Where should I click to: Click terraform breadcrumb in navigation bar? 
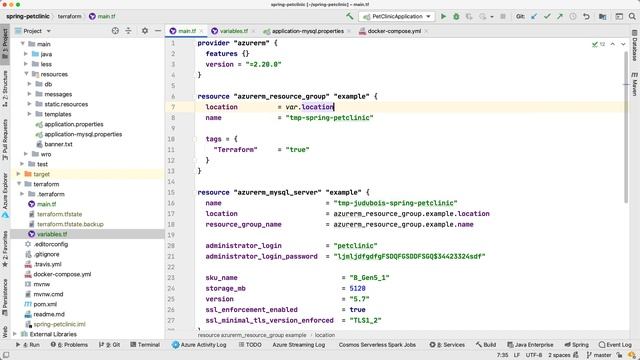pos(69,16)
